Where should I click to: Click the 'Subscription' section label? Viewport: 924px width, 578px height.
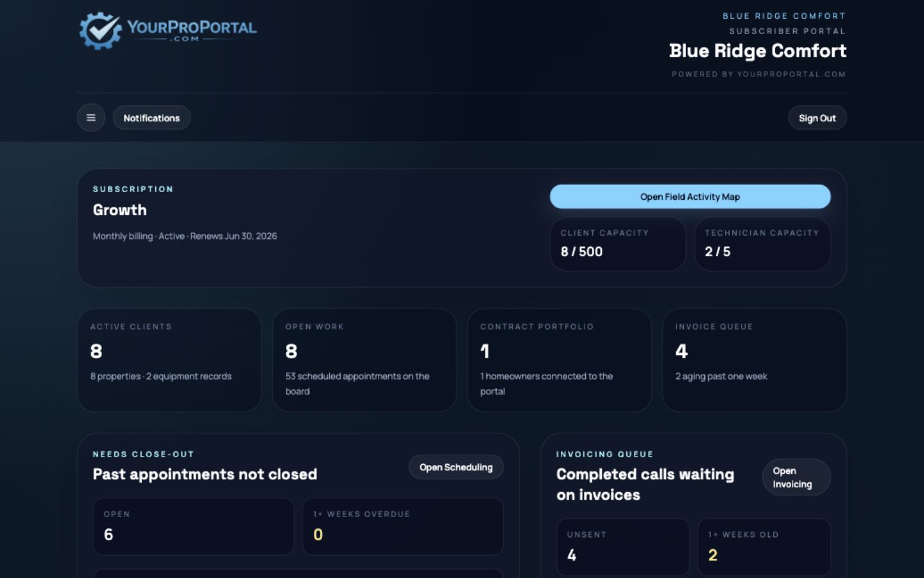[133, 189]
